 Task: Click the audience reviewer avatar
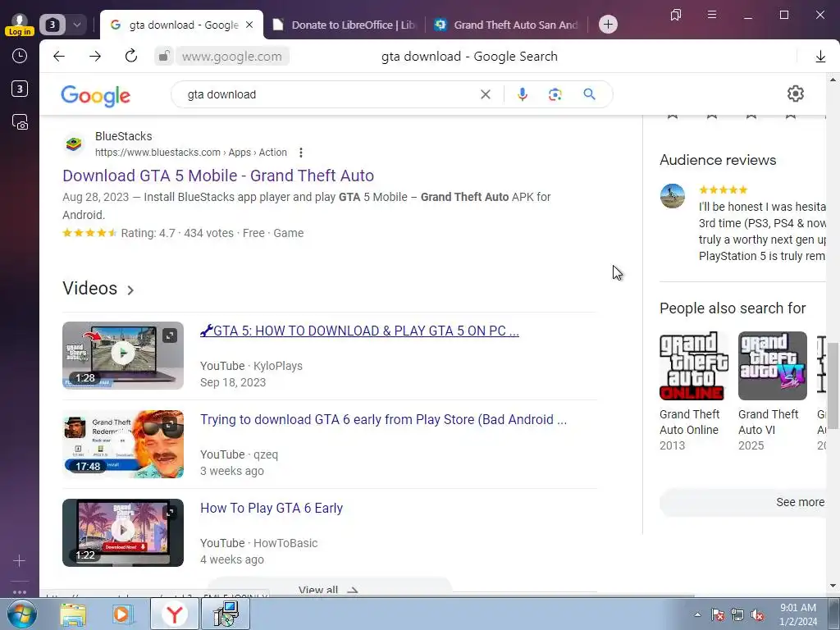tap(673, 196)
